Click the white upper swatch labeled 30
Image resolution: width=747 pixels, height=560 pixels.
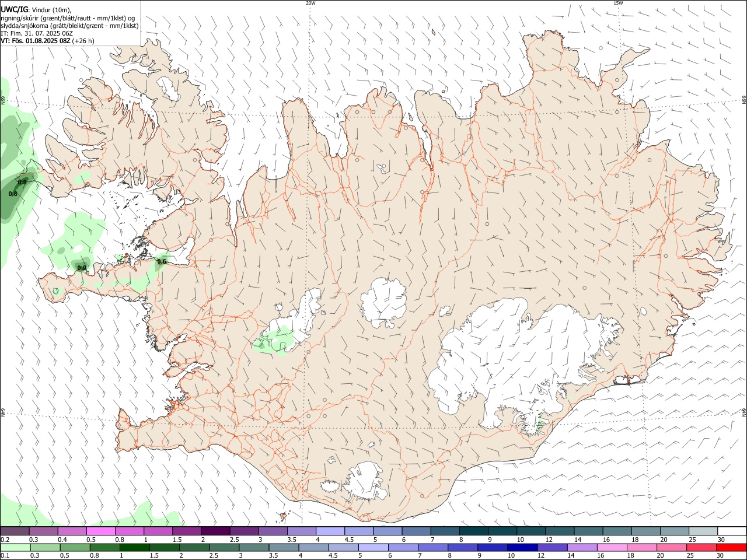(x=732, y=531)
